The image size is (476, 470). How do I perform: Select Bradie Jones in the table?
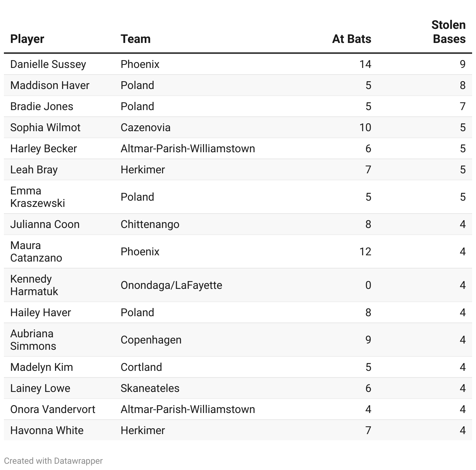[x=42, y=106]
